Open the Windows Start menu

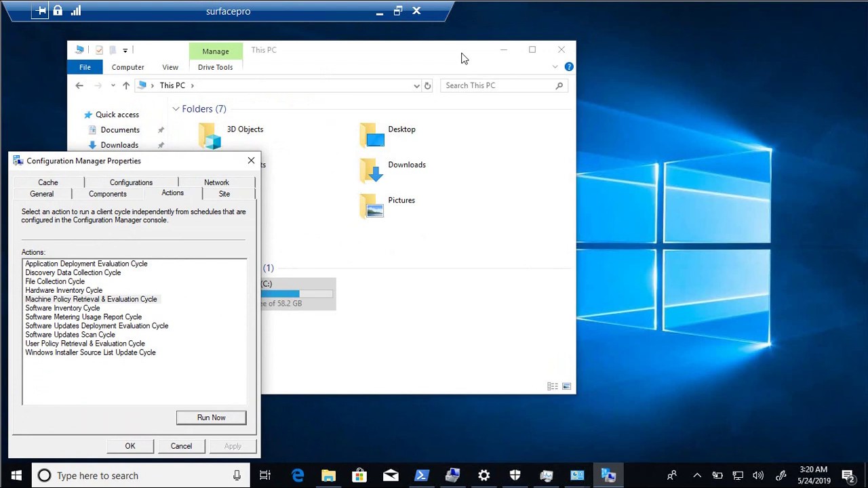pyautogui.click(x=16, y=475)
